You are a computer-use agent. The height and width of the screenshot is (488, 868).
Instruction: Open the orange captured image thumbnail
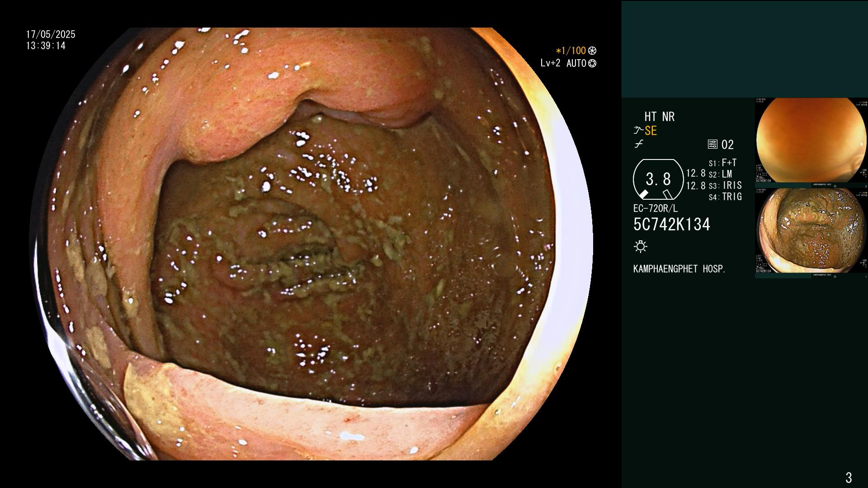click(811, 141)
